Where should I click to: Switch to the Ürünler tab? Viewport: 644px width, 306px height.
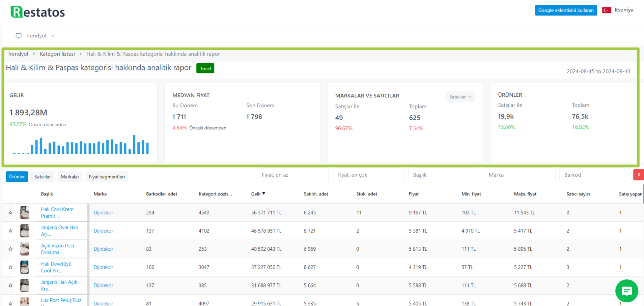click(x=17, y=177)
